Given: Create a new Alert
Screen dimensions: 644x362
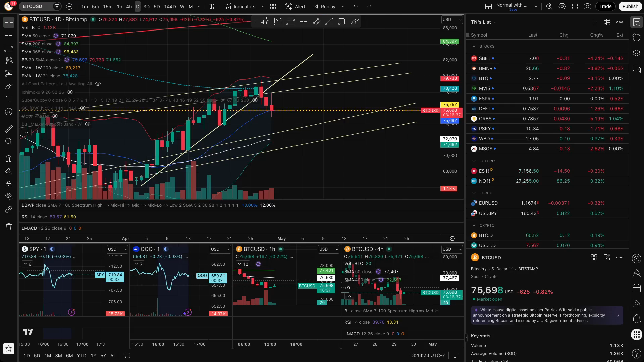Looking at the screenshot, I should click(295, 6).
